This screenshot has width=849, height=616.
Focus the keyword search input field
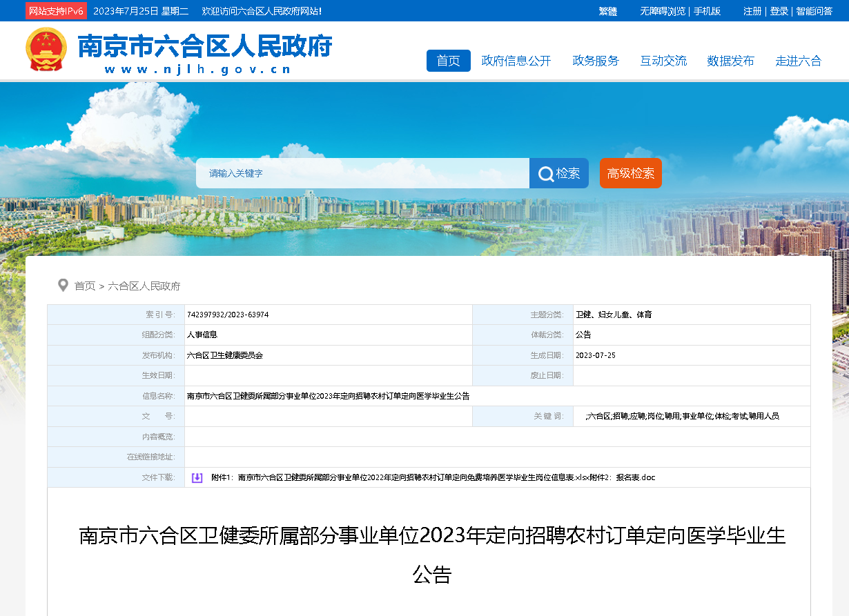[x=362, y=173]
